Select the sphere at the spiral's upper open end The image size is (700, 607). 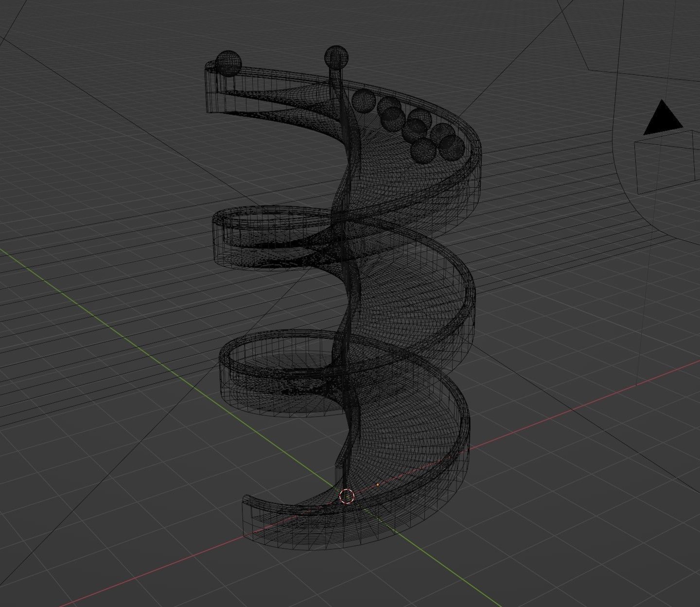pyautogui.click(x=228, y=63)
